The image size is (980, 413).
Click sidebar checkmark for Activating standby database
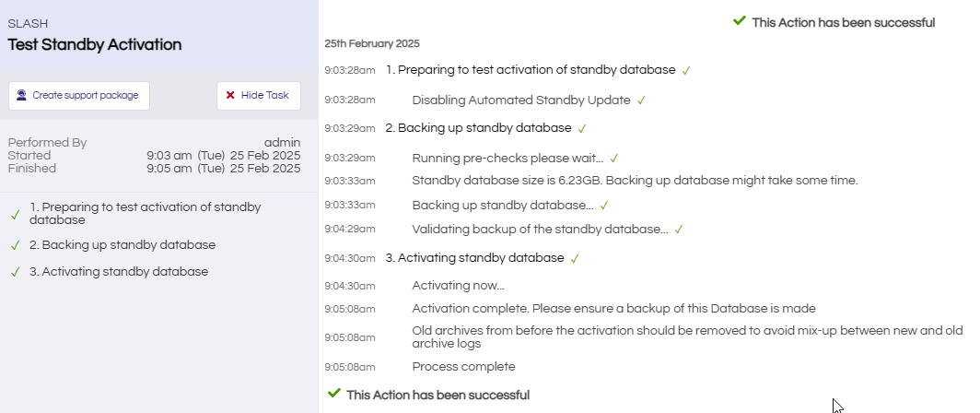[x=16, y=272]
